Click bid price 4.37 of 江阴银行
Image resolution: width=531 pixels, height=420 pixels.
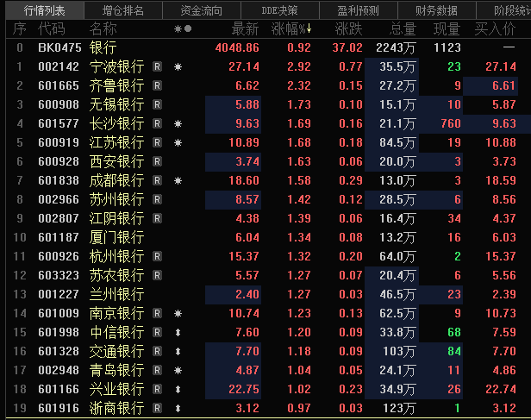(x=504, y=218)
